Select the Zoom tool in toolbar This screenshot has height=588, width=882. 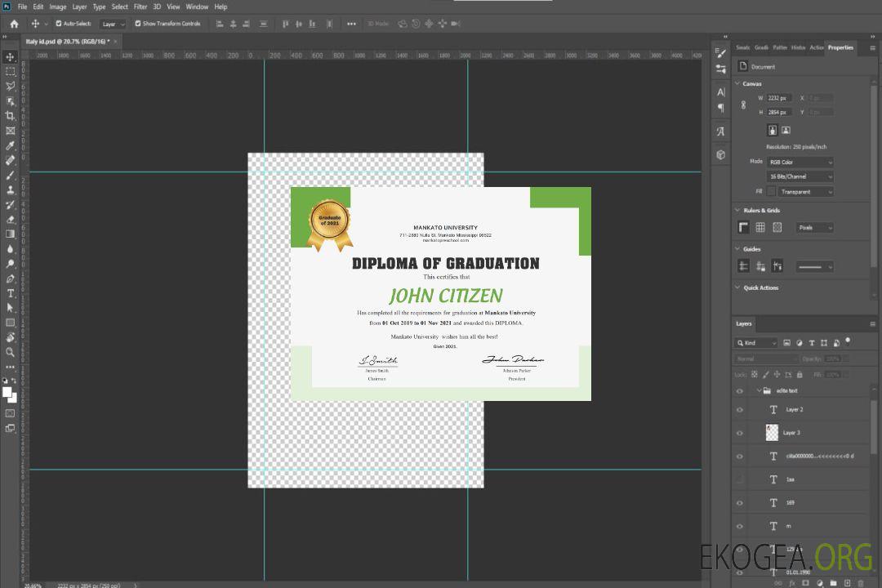[x=11, y=352]
